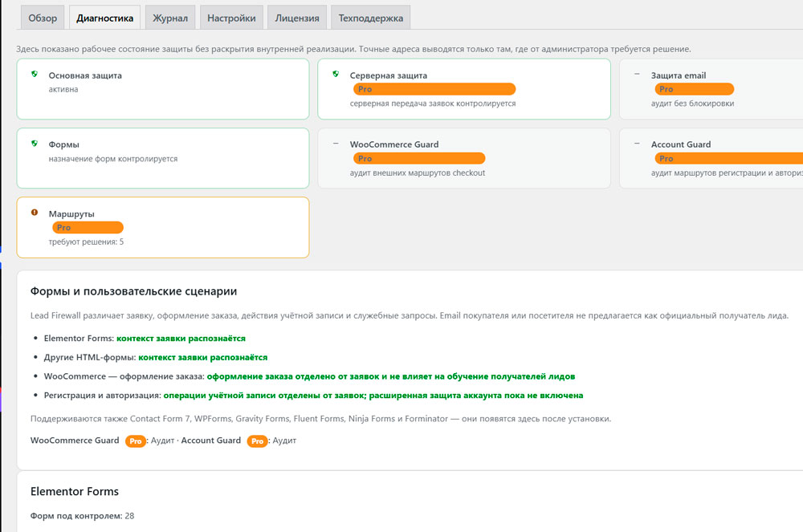Click shield icon on Основная защита card
This screenshot has height=532, width=803.
coord(35,74)
